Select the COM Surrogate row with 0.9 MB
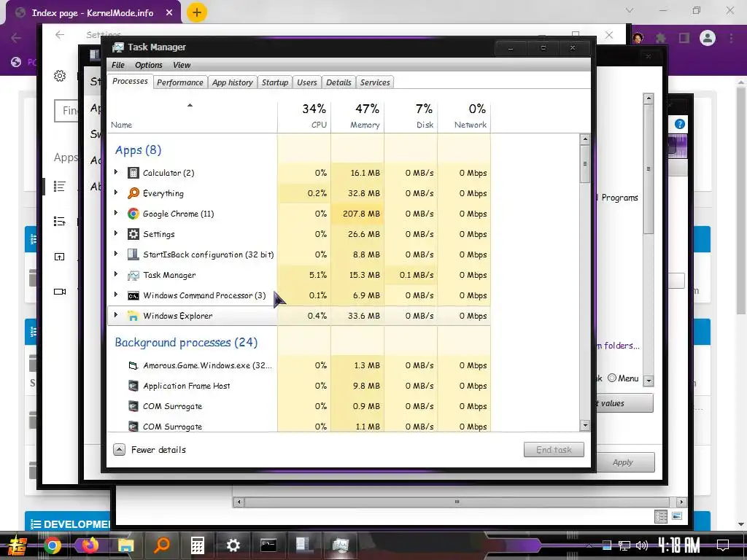 point(299,406)
